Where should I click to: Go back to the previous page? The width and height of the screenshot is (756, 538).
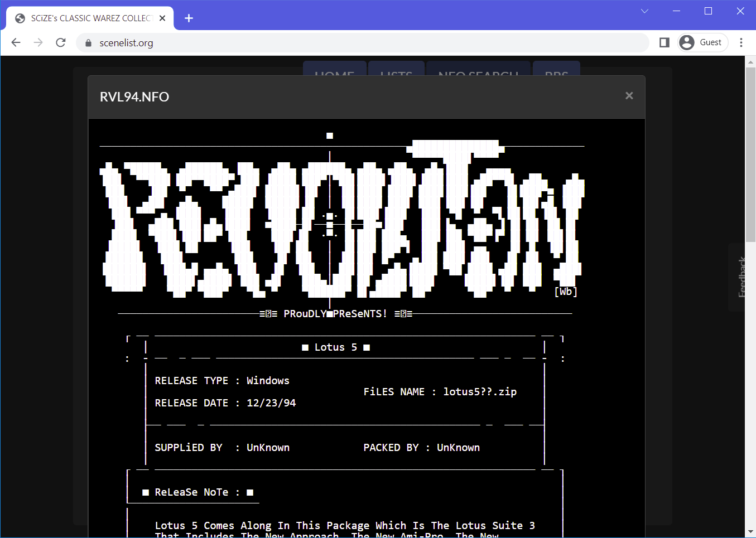coord(16,42)
